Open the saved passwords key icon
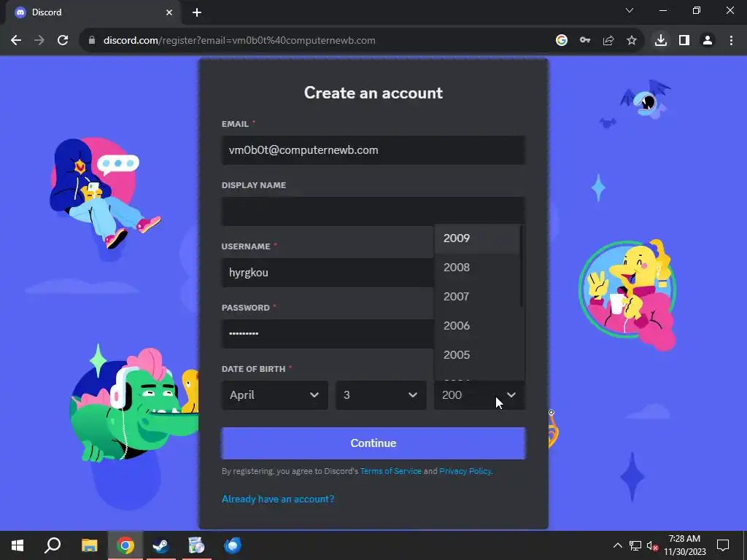The height and width of the screenshot is (560, 747). click(x=585, y=41)
